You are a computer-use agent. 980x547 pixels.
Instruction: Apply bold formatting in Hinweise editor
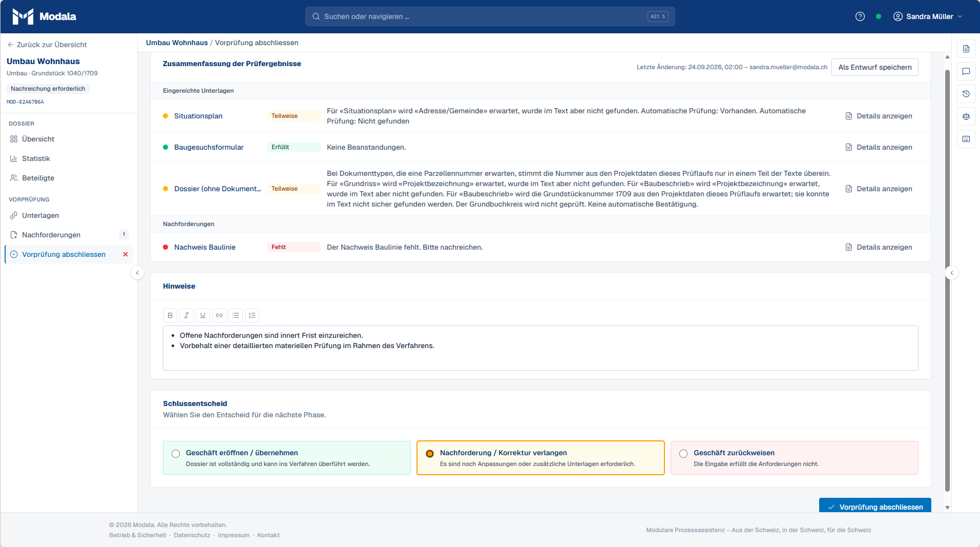coord(170,315)
